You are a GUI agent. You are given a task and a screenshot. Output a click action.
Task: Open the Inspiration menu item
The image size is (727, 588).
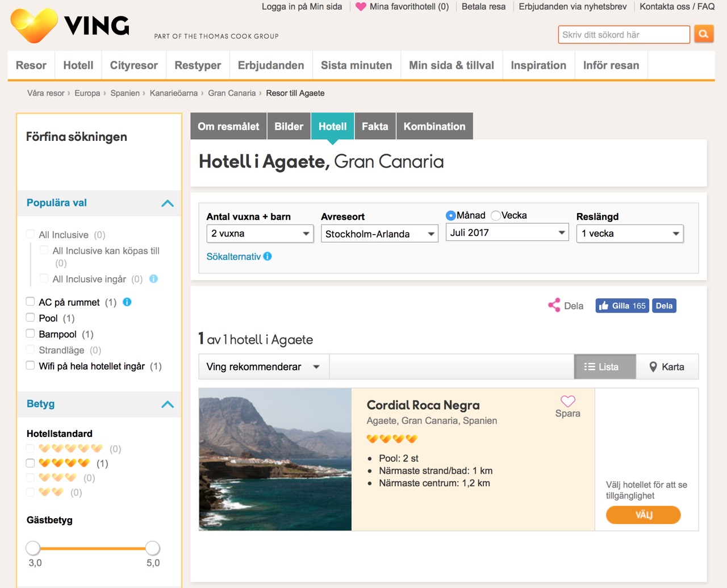[x=538, y=65]
